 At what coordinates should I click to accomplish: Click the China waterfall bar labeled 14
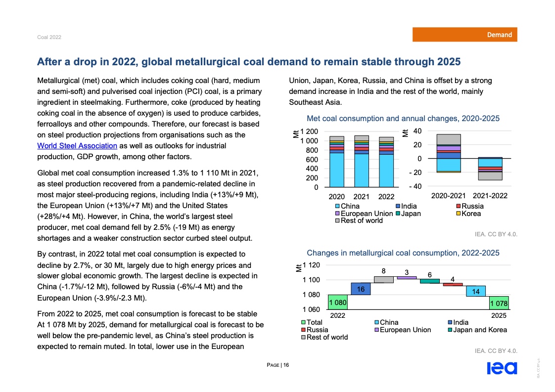tap(475, 291)
